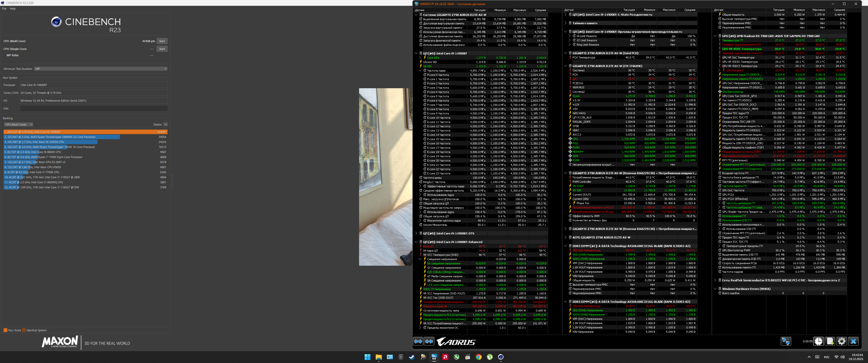Click HWiNFO expand columns arrows icon
868x363 pixels.
coord(418,342)
